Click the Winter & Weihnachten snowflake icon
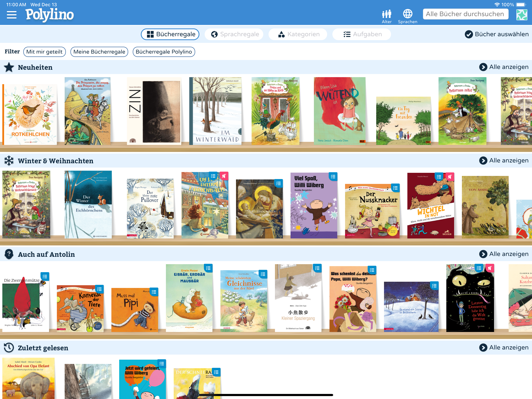 [x=9, y=161]
